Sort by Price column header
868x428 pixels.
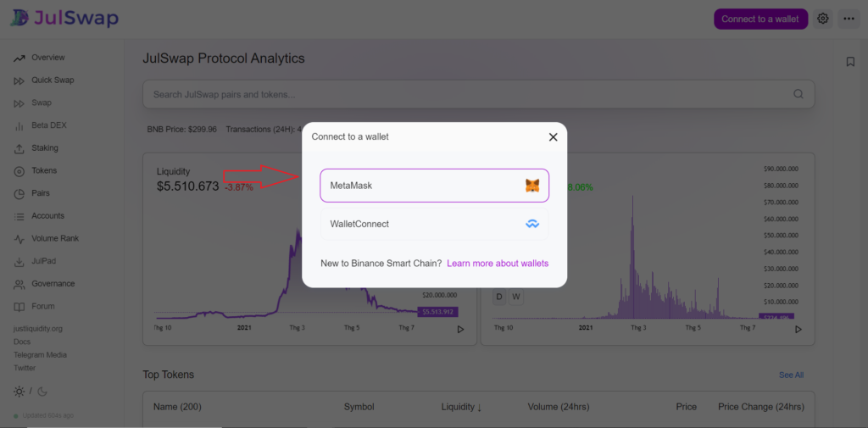(x=687, y=407)
